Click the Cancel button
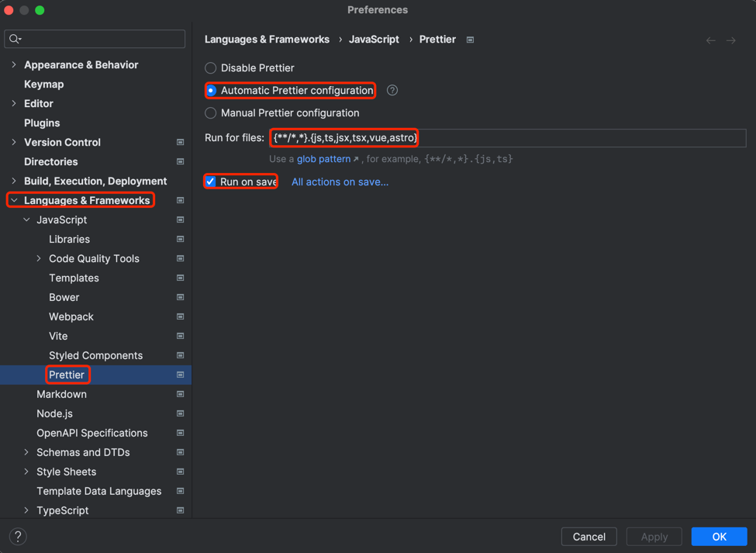Image resolution: width=756 pixels, height=553 pixels. pyautogui.click(x=589, y=537)
